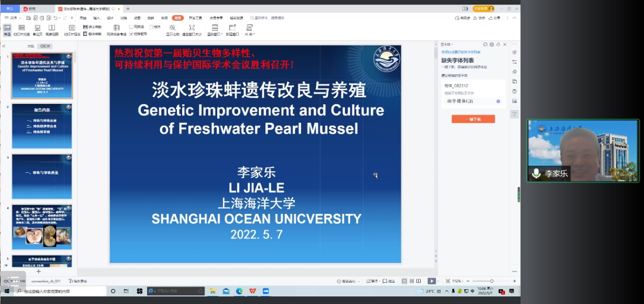Image resolution: width=644 pixels, height=304 pixels.
Task: Redo the last undone action
Action: coord(64,18)
